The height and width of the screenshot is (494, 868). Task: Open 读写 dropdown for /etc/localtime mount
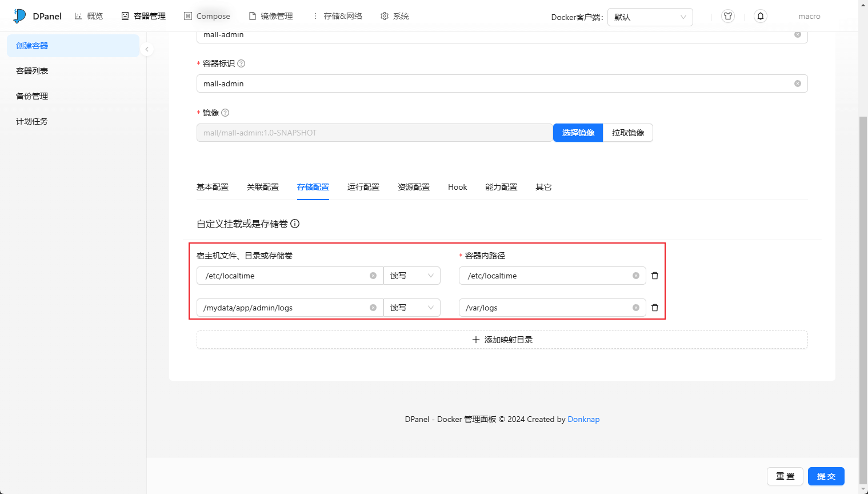pyautogui.click(x=411, y=276)
